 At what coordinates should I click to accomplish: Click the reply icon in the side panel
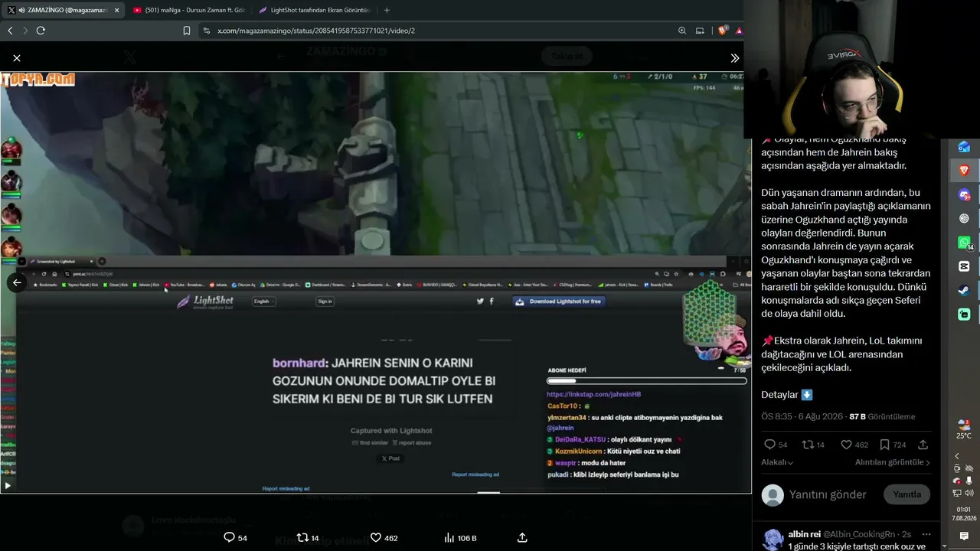point(769,445)
